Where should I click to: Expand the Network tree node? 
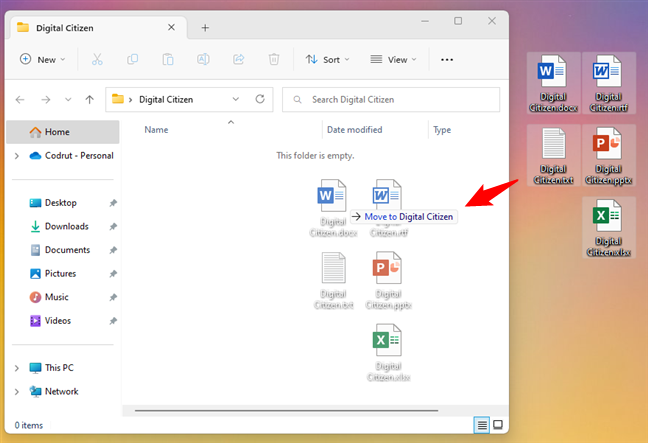17,392
